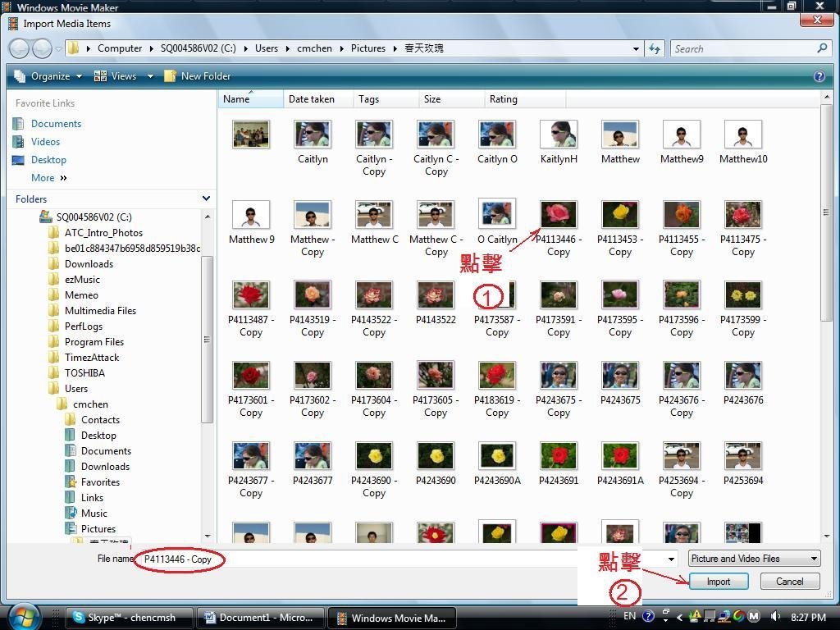Select the P4113453 - Copy yellow rose thumbnail
The width and height of the screenshot is (840, 630).
tap(620, 216)
